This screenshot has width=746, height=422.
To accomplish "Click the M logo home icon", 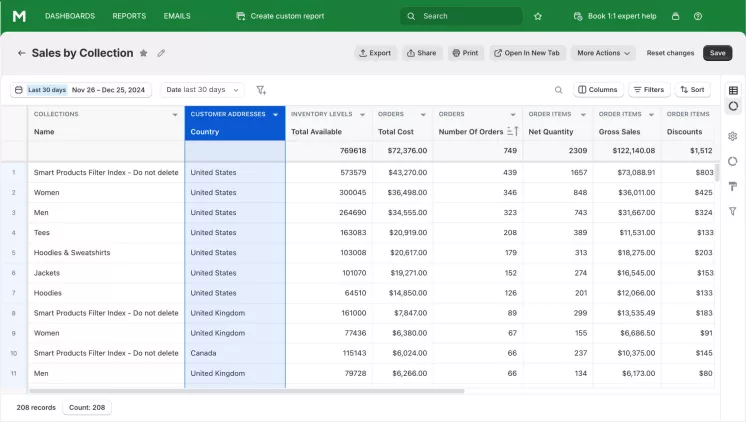I will pos(19,16).
